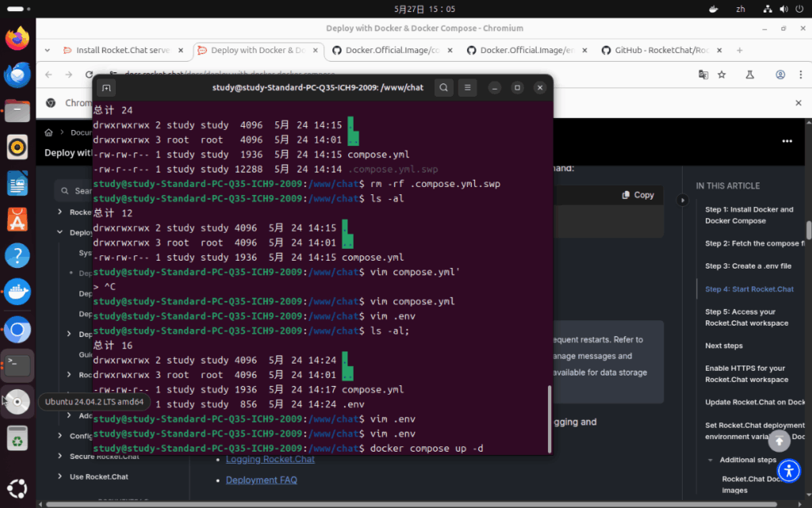Collapse the In This Article panel
Viewport: 812px width, 508px height.
pyautogui.click(x=682, y=201)
